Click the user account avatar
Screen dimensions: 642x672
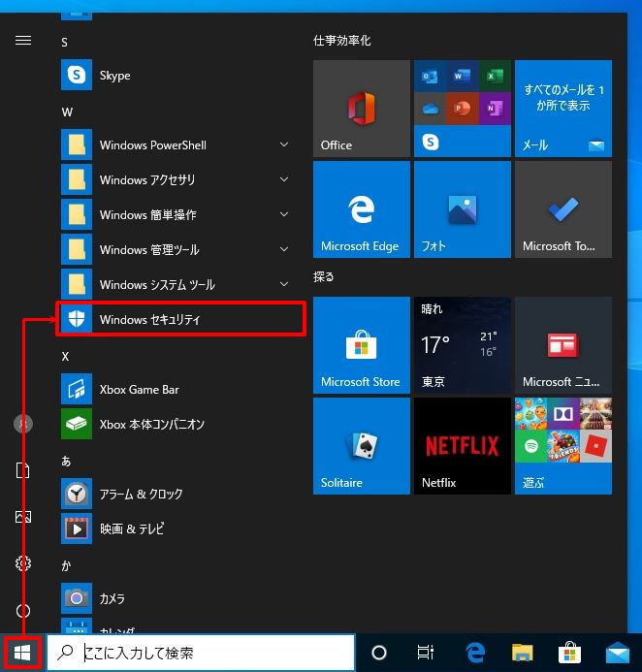(x=23, y=424)
